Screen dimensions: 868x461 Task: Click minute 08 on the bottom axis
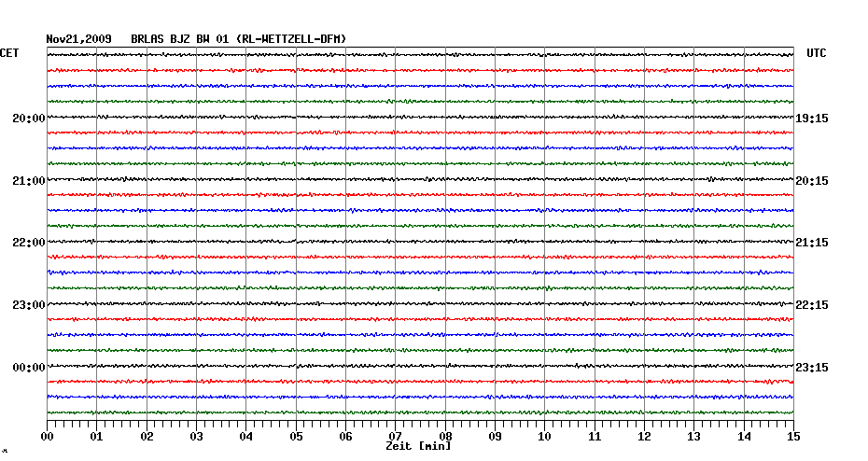click(445, 436)
